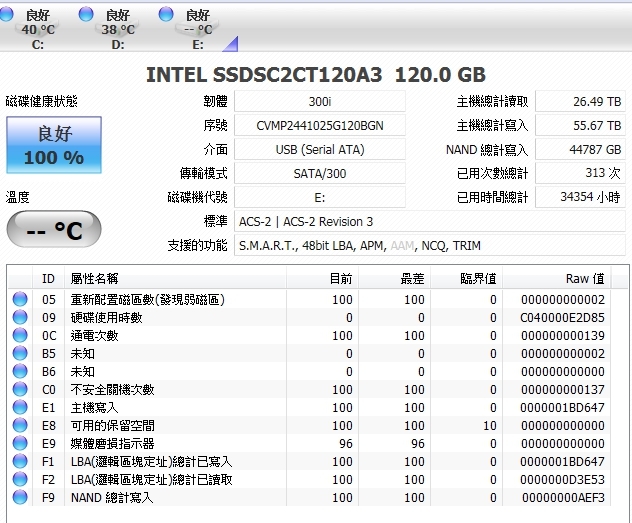This screenshot has width=632, height=523.
Task: Click the Raw 值 column header
Action: point(557,278)
